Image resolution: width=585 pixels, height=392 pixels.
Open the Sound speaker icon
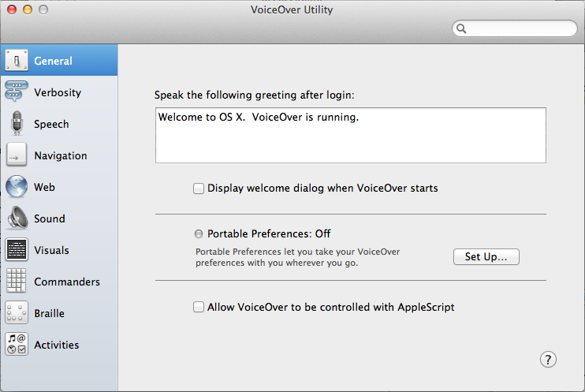(17, 218)
